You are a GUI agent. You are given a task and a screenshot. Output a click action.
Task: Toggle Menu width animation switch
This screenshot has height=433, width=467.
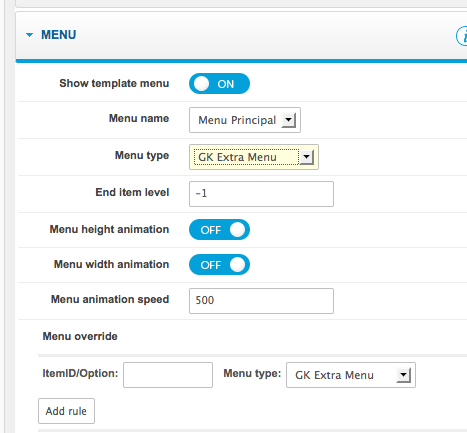coord(219,265)
